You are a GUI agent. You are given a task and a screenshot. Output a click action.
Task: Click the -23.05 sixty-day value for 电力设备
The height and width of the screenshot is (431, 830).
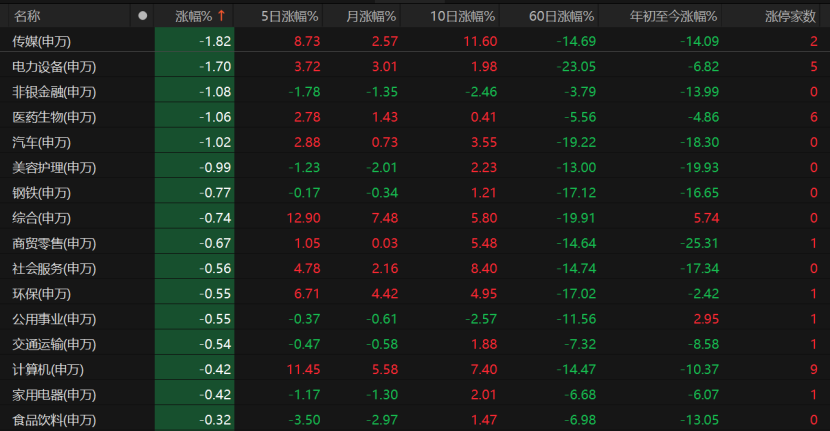[576, 67]
